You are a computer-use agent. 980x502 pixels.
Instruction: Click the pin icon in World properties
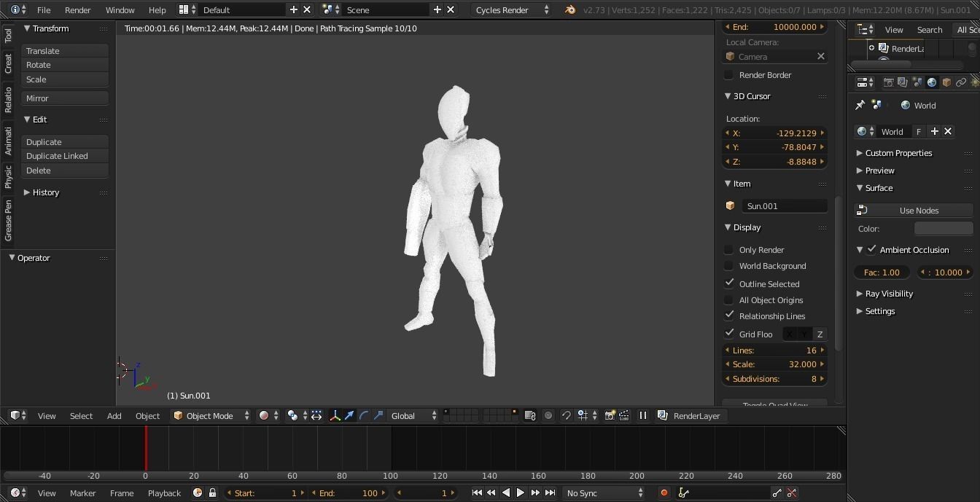tap(860, 105)
